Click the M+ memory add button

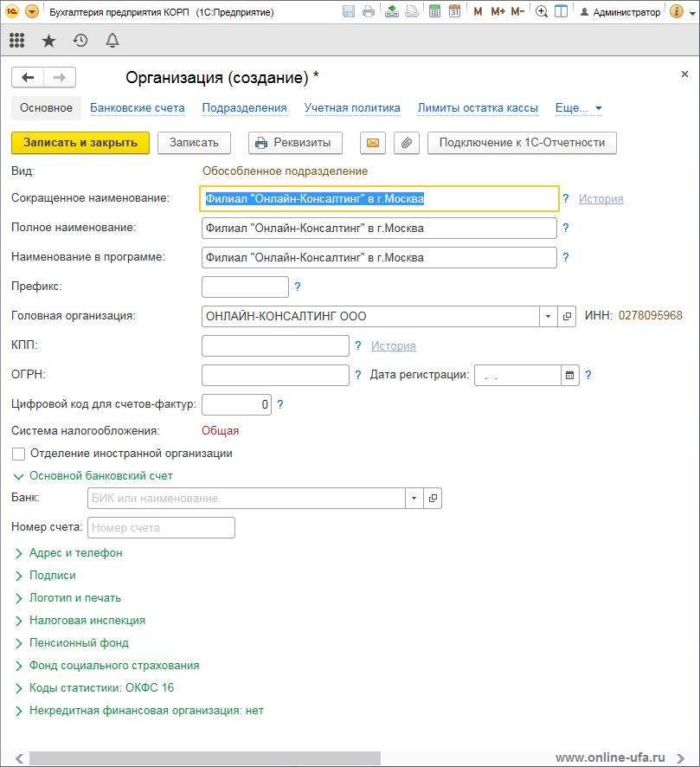coord(498,11)
